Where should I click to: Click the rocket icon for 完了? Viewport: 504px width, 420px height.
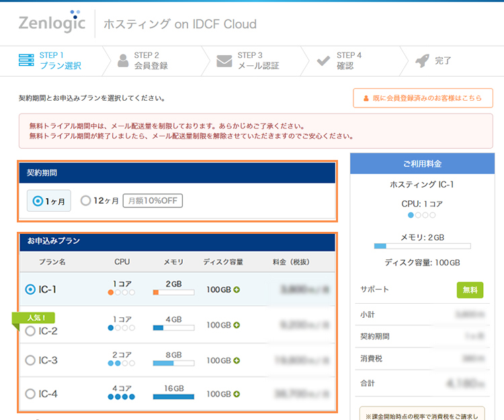point(421,60)
